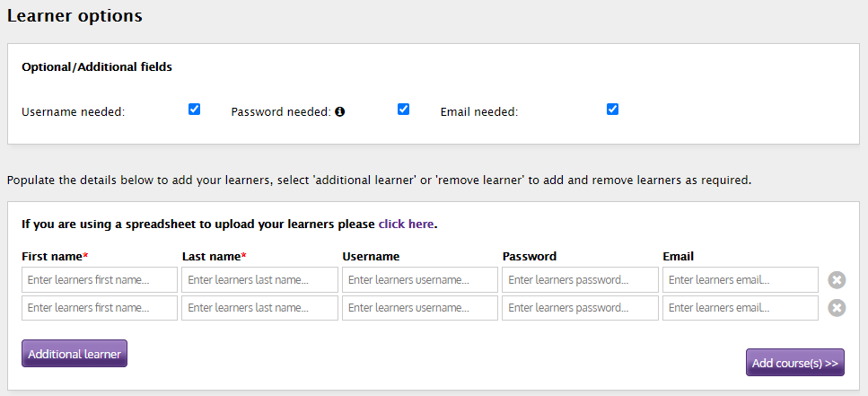Screen dimensions: 868x396
Task: Open the spreadsheet 'click here' link
Action: click(406, 224)
